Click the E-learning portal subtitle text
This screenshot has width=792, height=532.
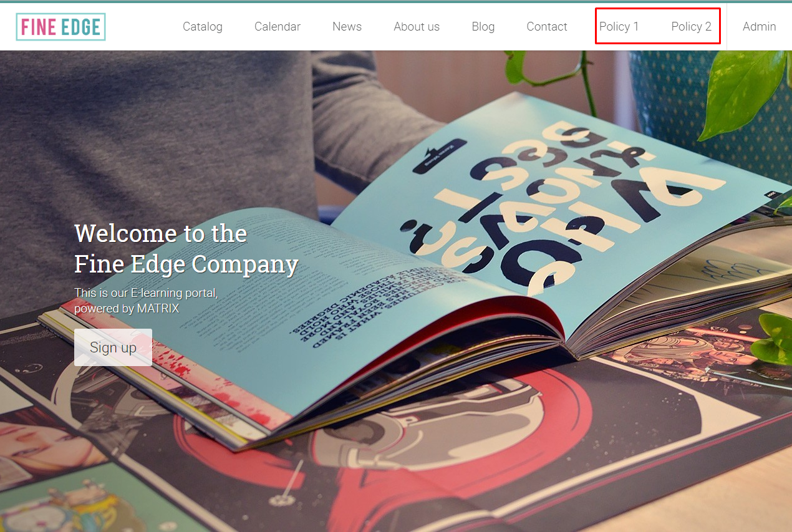click(x=146, y=293)
